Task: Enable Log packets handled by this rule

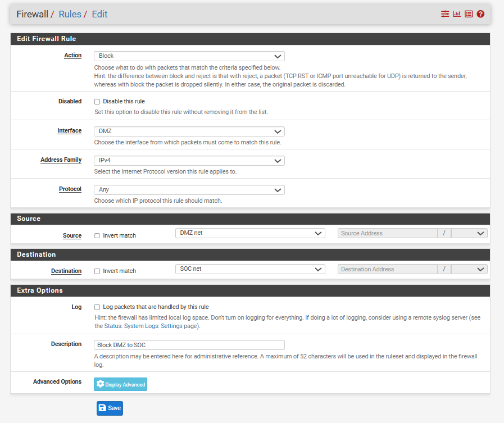Action: (97, 307)
